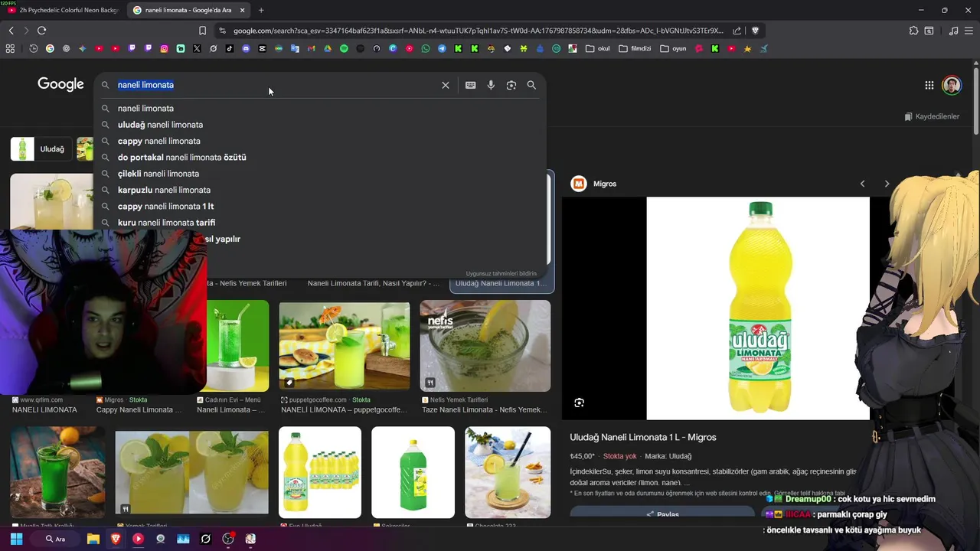Open the Telegram bookmark
Viewport: 980px width, 551px height.
tap(442, 48)
